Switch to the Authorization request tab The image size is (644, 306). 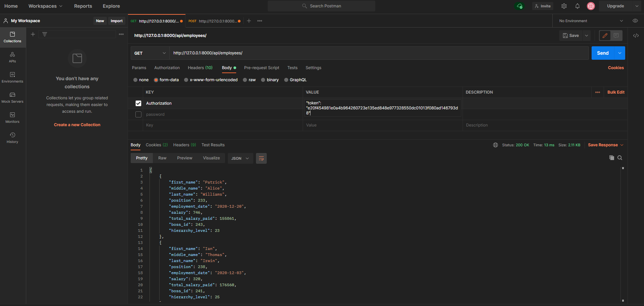coord(167,68)
